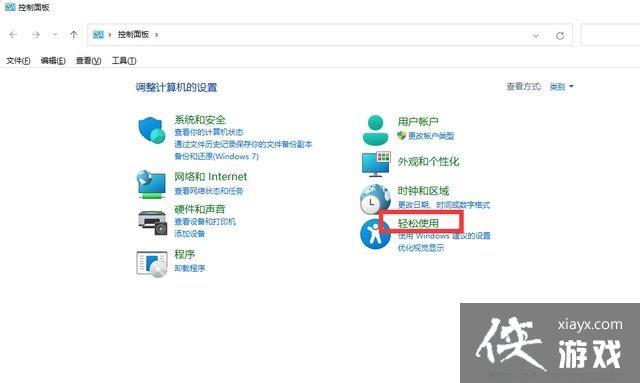Click the 网络和 Internet globe icon
Screen dimensions: 640x383
[x=151, y=184]
